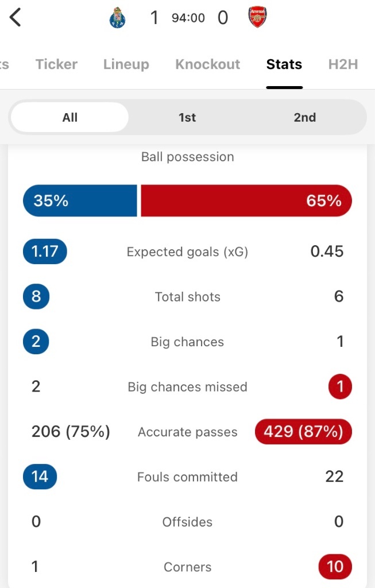Tap the Expected goals (xG) label
This screenshot has width=375, height=588.
click(x=187, y=252)
